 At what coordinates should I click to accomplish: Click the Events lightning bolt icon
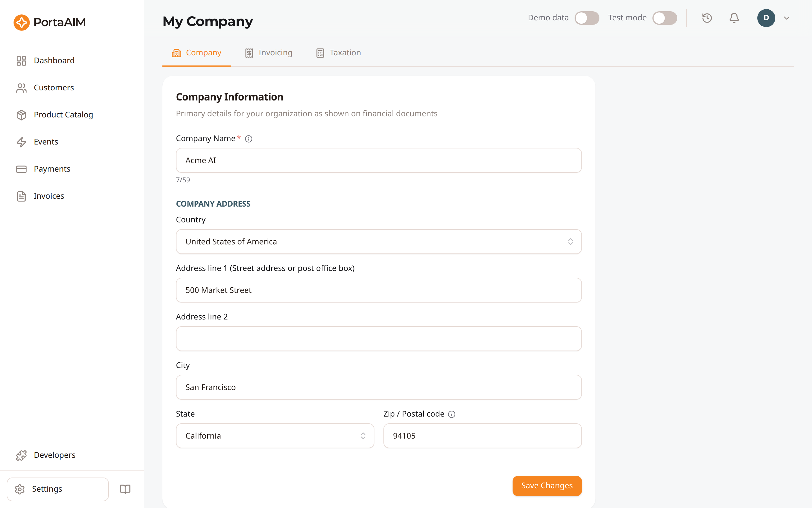[21, 142]
